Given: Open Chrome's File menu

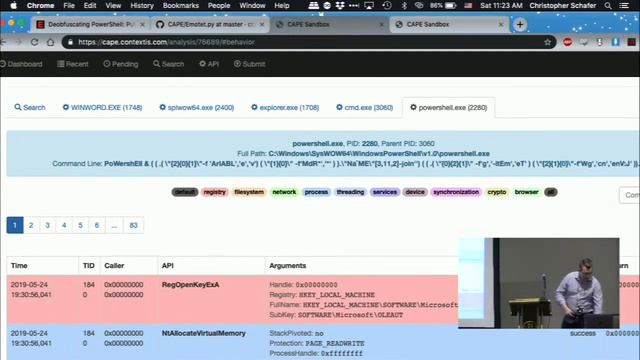Looking at the screenshot, I should coord(69,5).
